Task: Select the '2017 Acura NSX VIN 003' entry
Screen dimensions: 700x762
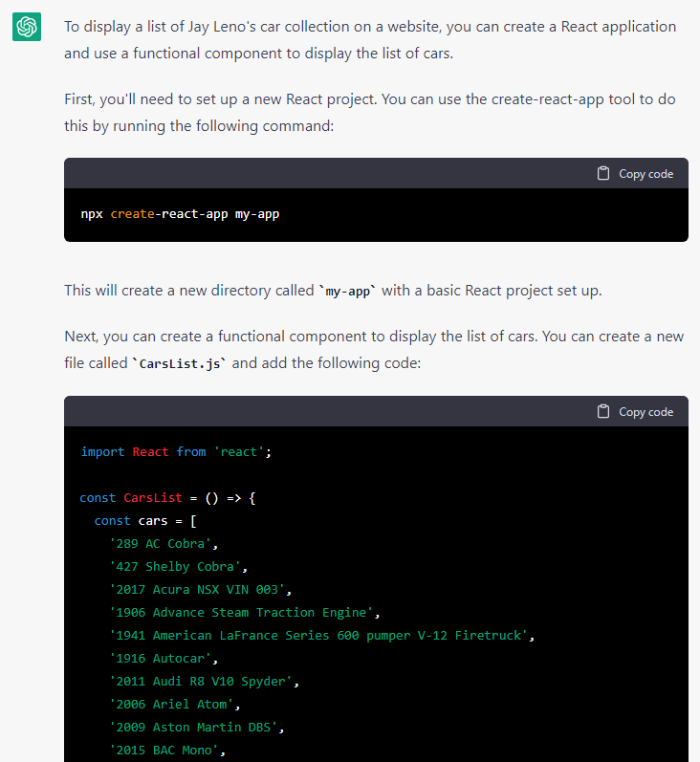Action: (200, 590)
